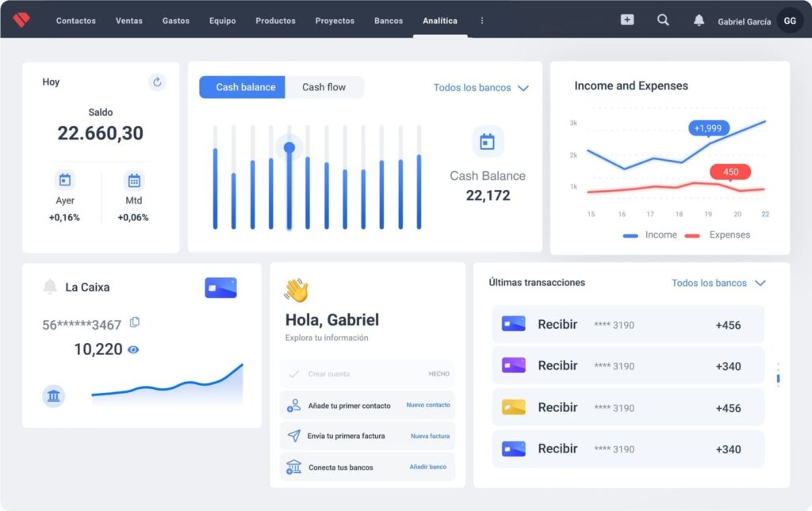Select the Cash balance toggle option
Screen dimensions: 812x511
[242, 87]
